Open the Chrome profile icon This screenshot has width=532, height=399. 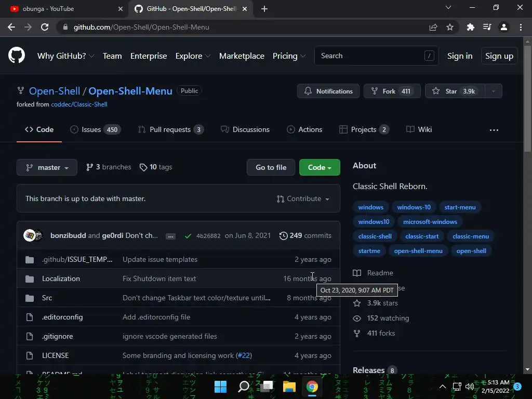pyautogui.click(x=504, y=27)
